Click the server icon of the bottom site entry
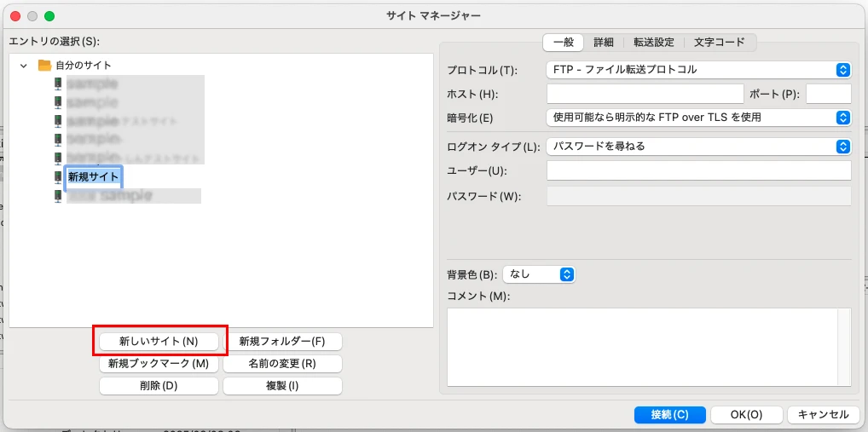The image size is (868, 432). [58, 196]
